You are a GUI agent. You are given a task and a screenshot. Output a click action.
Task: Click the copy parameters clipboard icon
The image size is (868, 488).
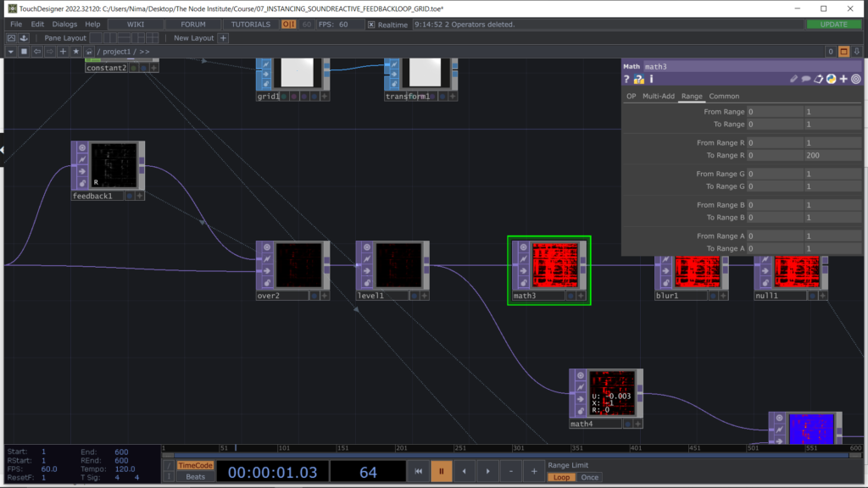tap(818, 79)
